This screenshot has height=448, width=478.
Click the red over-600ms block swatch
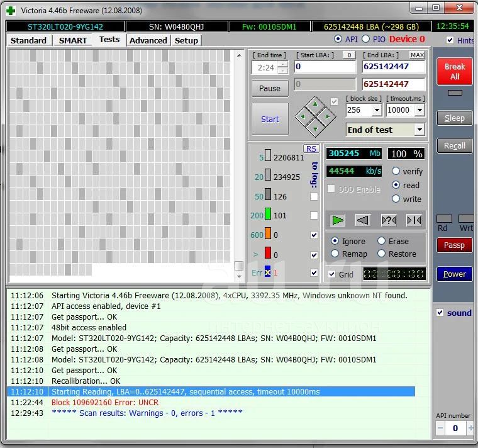pos(268,253)
